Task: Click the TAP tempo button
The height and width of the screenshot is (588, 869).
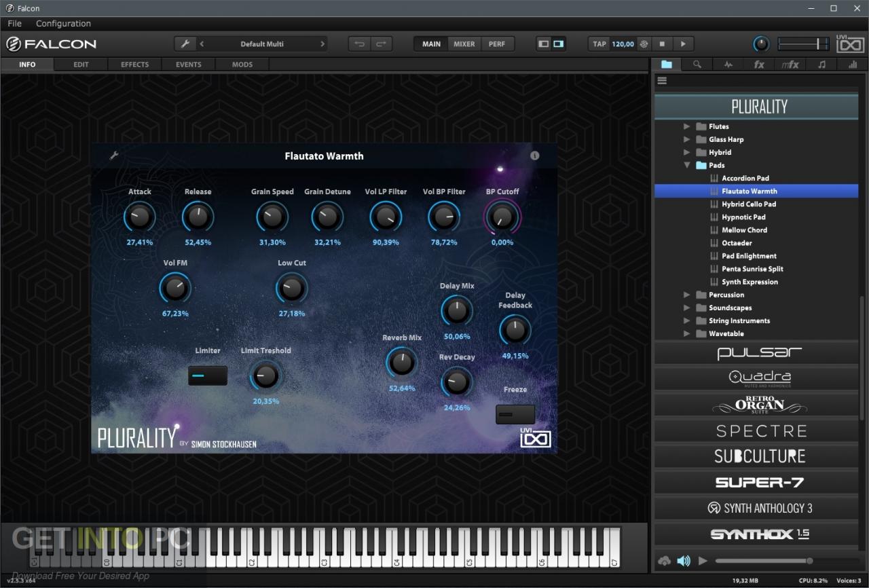Action: [599, 44]
